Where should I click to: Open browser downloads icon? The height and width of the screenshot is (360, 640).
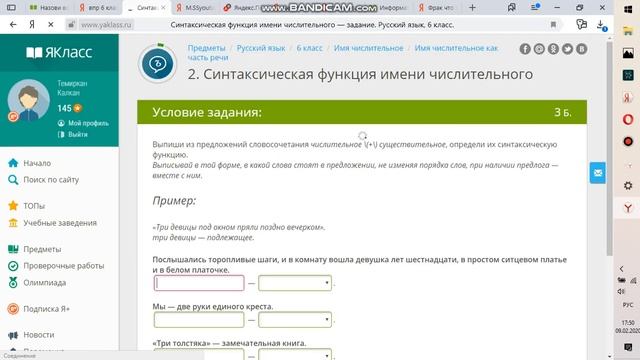(x=602, y=25)
